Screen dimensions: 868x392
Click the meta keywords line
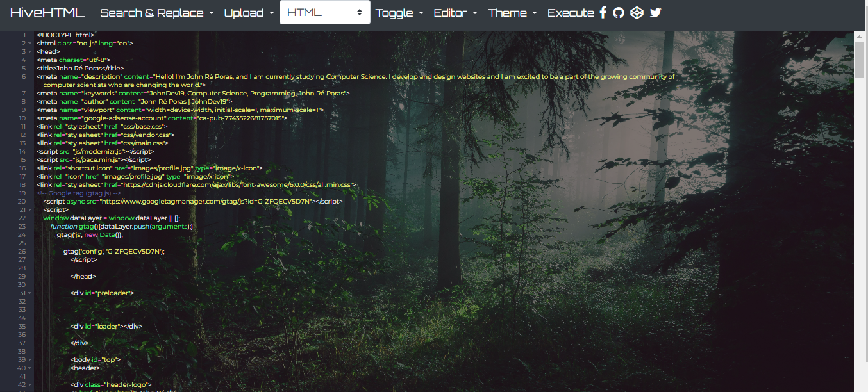pyautogui.click(x=193, y=93)
